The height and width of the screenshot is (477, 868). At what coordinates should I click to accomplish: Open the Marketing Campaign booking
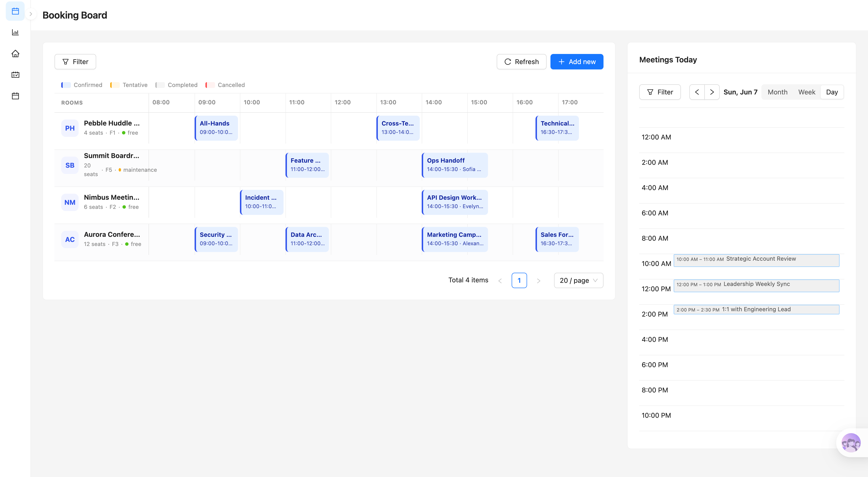pyautogui.click(x=455, y=239)
